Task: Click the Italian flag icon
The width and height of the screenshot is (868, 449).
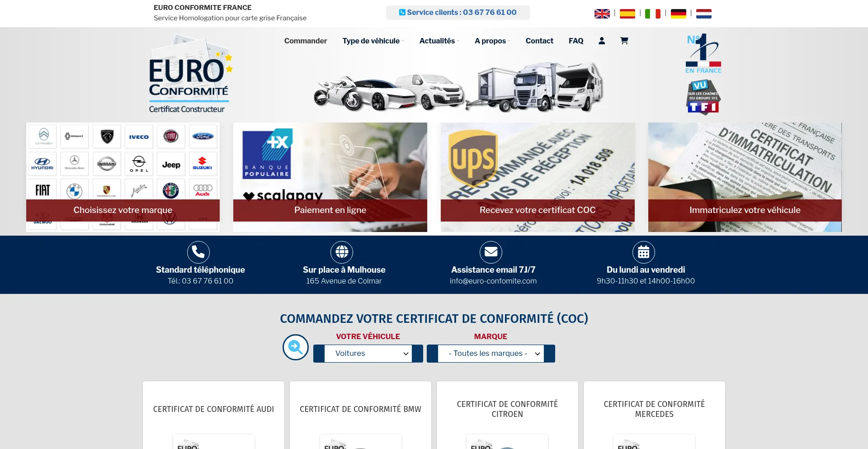Action: 652,14
